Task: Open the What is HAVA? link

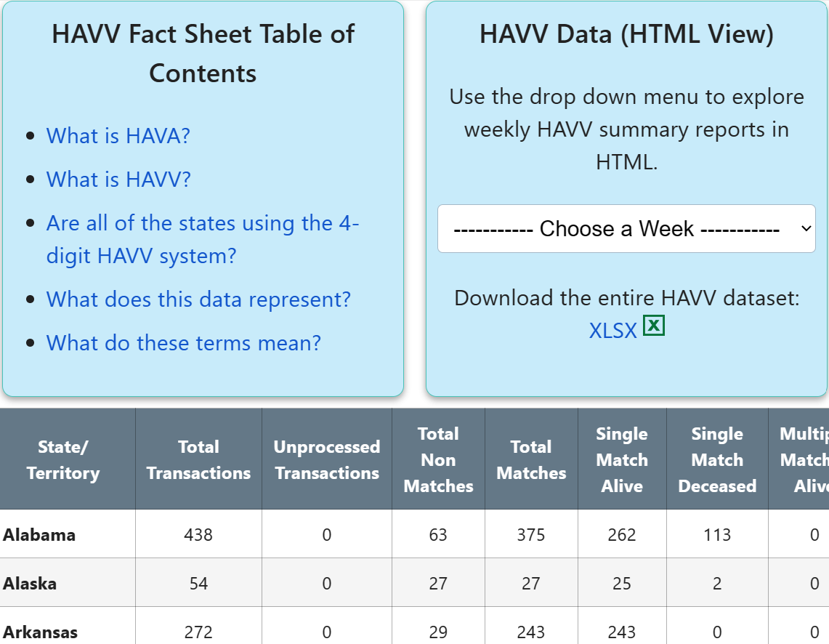Action: 118,136
